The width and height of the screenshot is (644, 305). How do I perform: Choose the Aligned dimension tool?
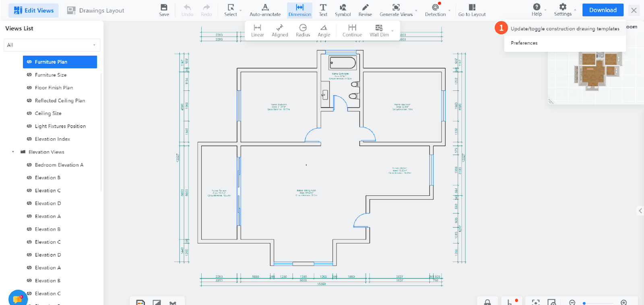(280, 30)
